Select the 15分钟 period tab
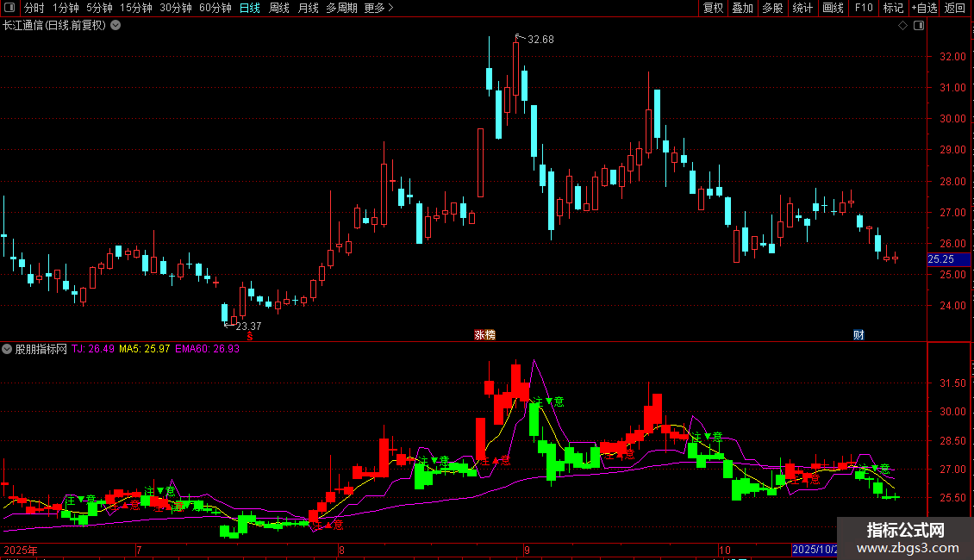This screenshot has height=560, width=974. pos(135,8)
